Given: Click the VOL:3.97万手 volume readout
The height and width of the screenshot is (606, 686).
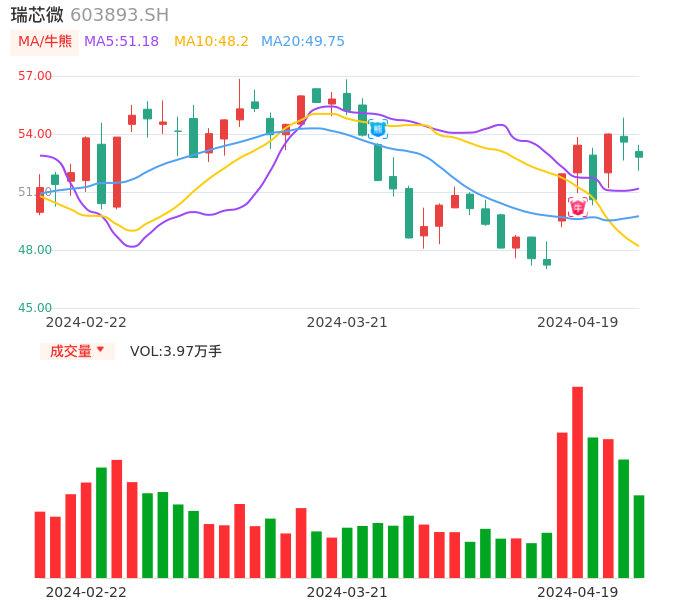Looking at the screenshot, I should pyautogui.click(x=176, y=351).
